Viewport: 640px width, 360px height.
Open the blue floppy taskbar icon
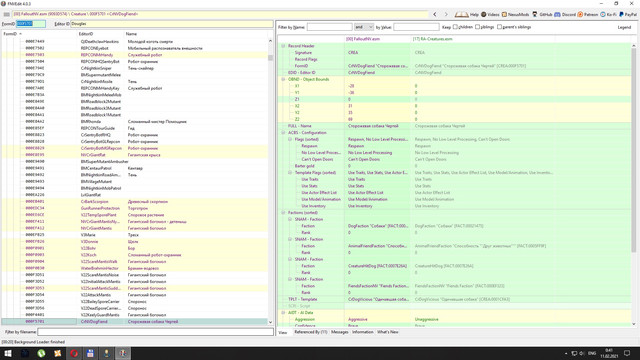[90, 353]
